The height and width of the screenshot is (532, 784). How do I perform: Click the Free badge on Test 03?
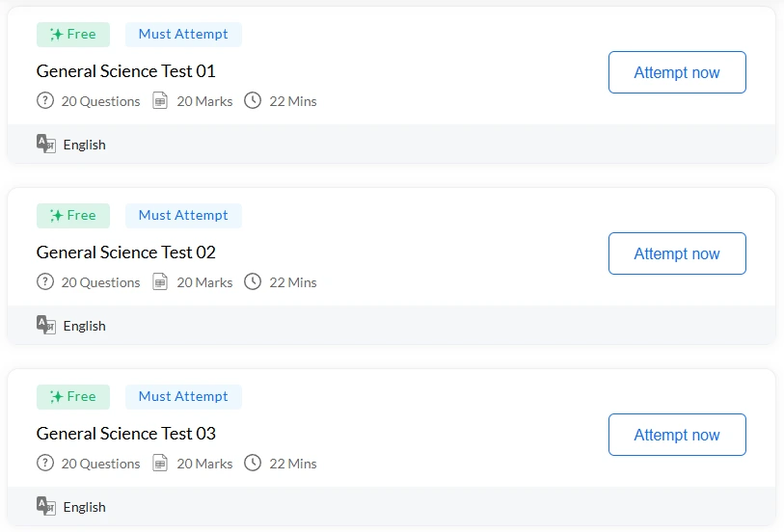(x=73, y=397)
